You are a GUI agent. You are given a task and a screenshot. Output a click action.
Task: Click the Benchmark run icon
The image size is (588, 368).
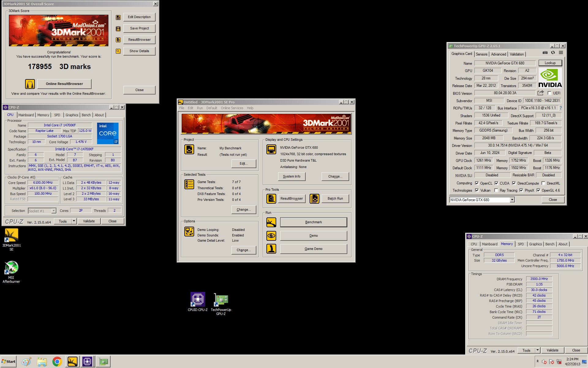coord(271,222)
